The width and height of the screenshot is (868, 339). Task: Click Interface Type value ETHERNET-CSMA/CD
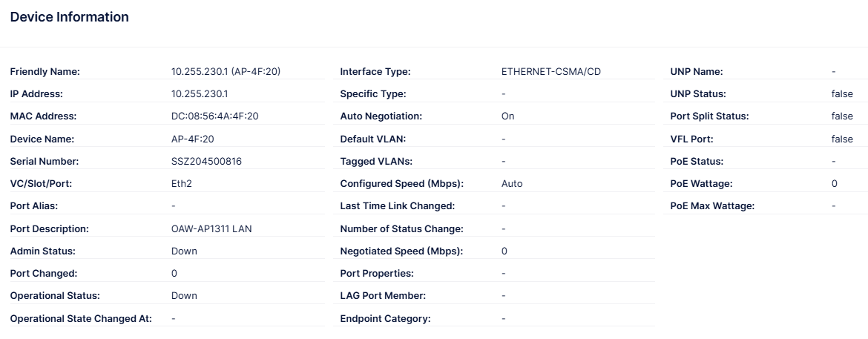click(x=551, y=72)
